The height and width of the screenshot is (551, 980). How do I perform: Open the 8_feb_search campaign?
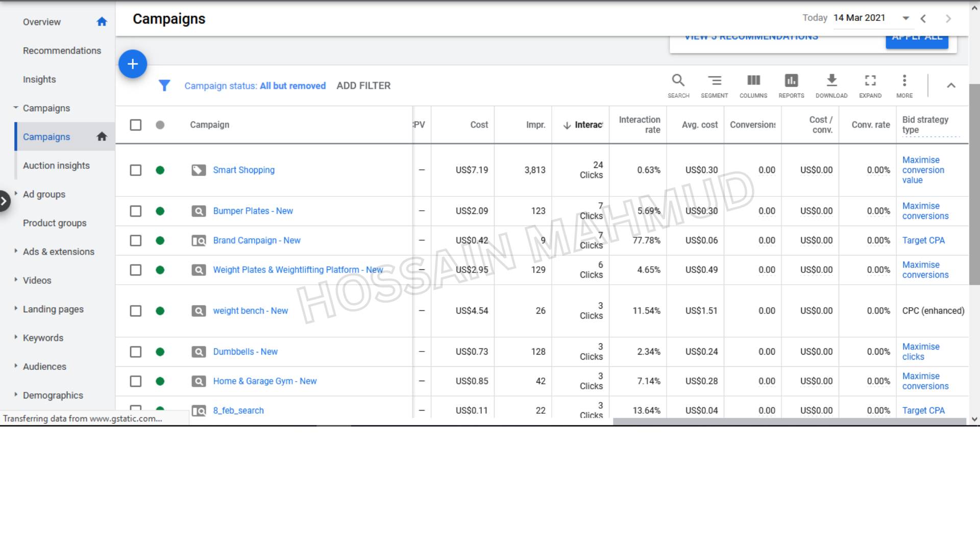pos(238,411)
